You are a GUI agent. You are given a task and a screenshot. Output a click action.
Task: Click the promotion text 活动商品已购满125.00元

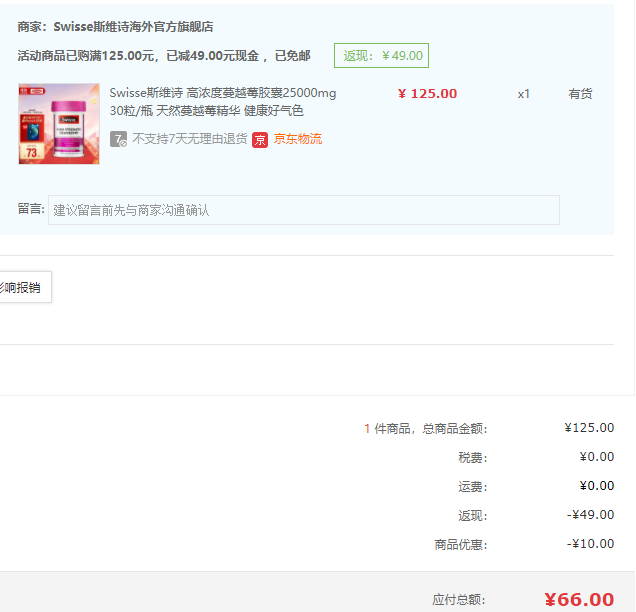(x=86, y=56)
